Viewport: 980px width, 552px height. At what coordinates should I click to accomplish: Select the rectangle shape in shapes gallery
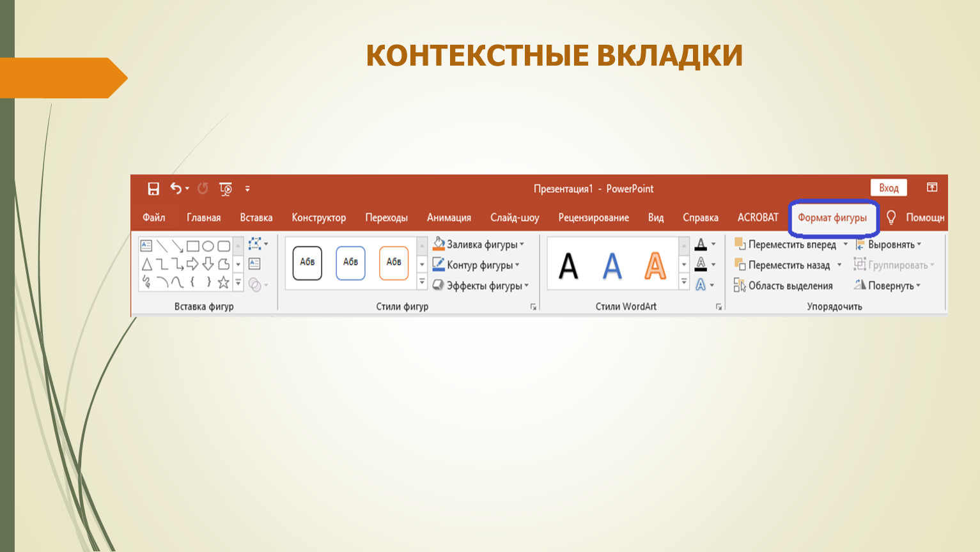192,246
